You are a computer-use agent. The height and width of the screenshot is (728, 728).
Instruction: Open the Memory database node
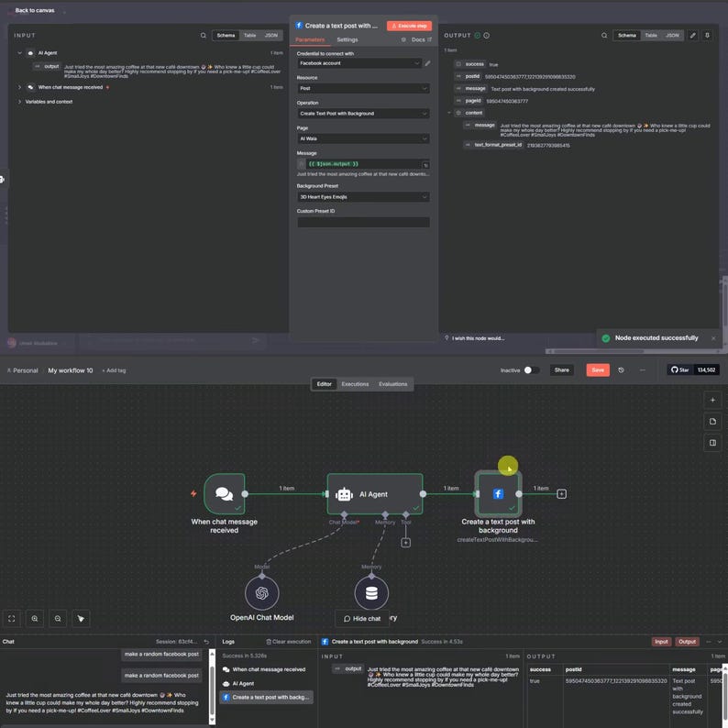tap(371, 593)
